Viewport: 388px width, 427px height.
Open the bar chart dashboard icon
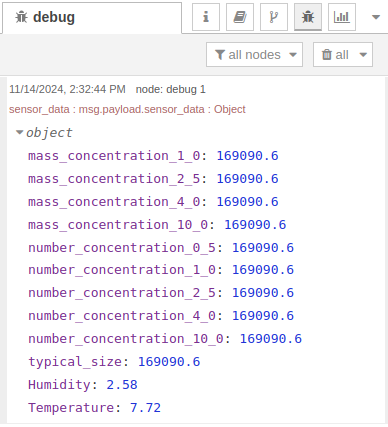342,17
